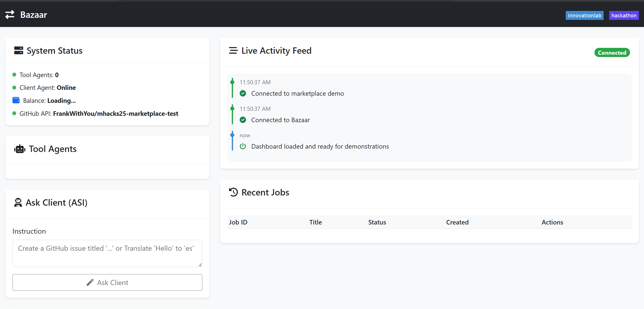Viewport: 644px width, 309px height.
Task: Click the Live Activity Feed list icon
Action: point(233,50)
